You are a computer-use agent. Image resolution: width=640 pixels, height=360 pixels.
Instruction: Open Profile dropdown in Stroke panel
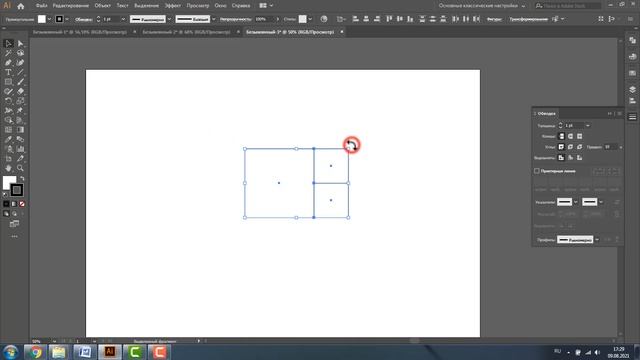(597, 240)
